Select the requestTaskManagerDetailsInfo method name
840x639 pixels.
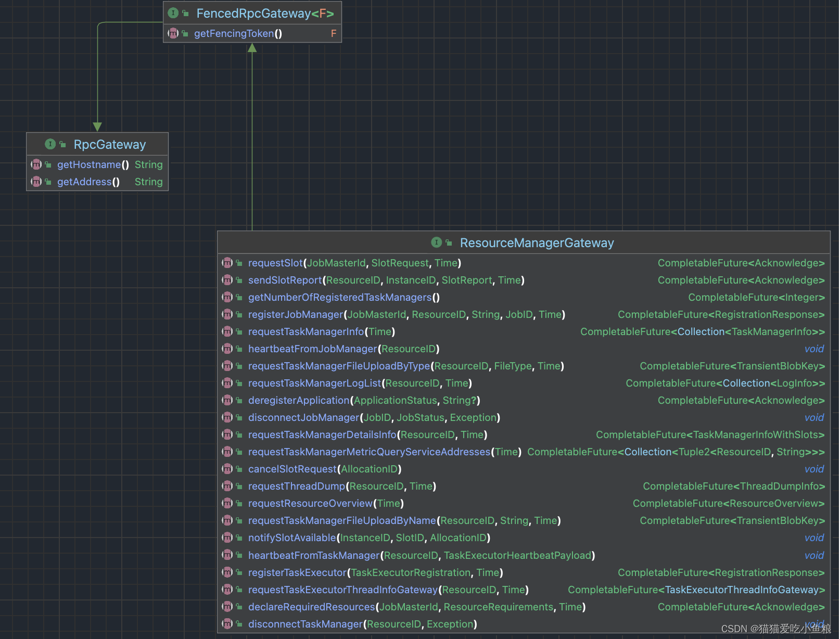pyautogui.click(x=322, y=435)
